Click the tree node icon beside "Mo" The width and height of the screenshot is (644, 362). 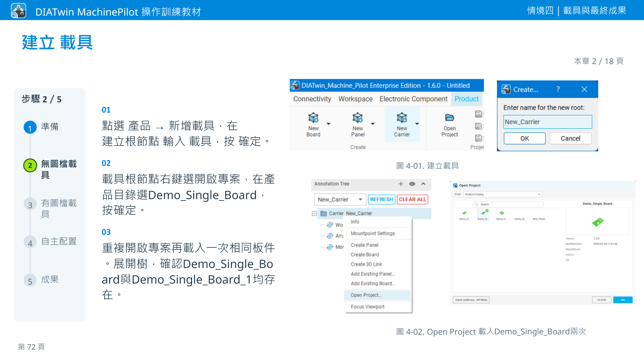tap(330, 247)
